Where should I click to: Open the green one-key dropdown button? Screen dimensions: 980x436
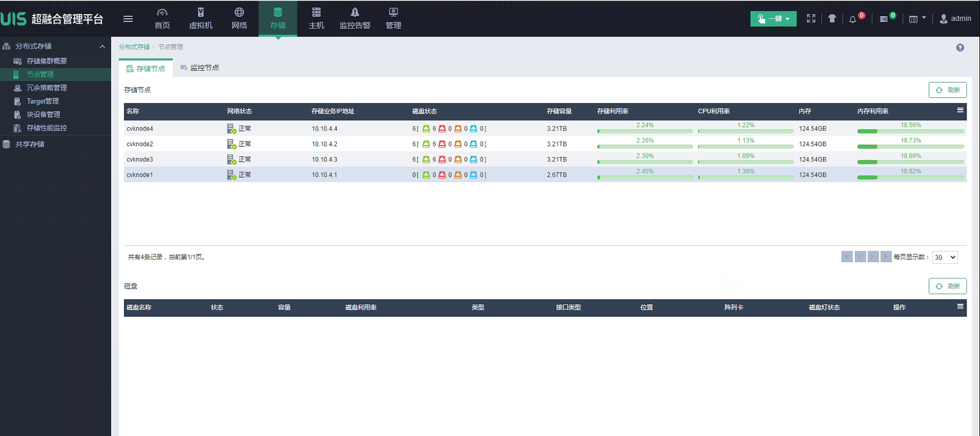pyautogui.click(x=773, y=19)
